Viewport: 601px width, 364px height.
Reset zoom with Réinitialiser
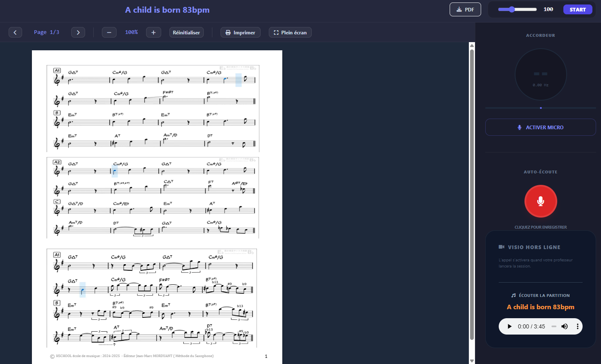187,32
